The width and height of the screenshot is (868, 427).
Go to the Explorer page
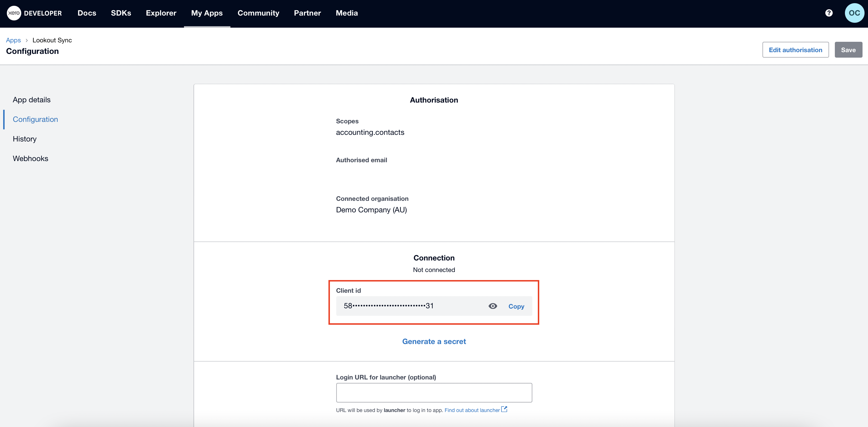click(161, 13)
